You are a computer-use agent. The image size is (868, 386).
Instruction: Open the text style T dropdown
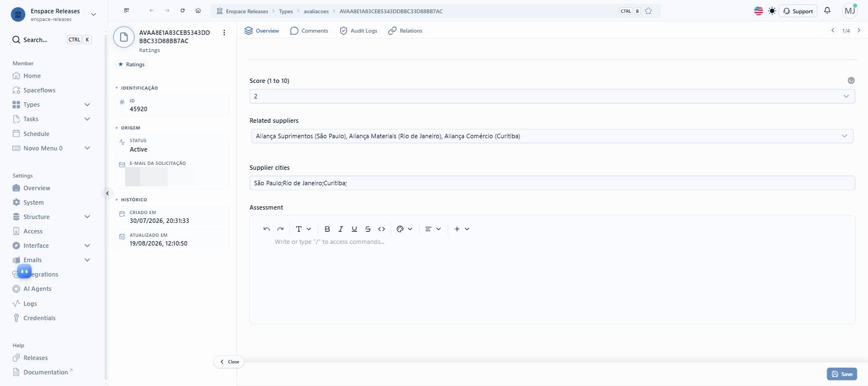click(x=303, y=229)
